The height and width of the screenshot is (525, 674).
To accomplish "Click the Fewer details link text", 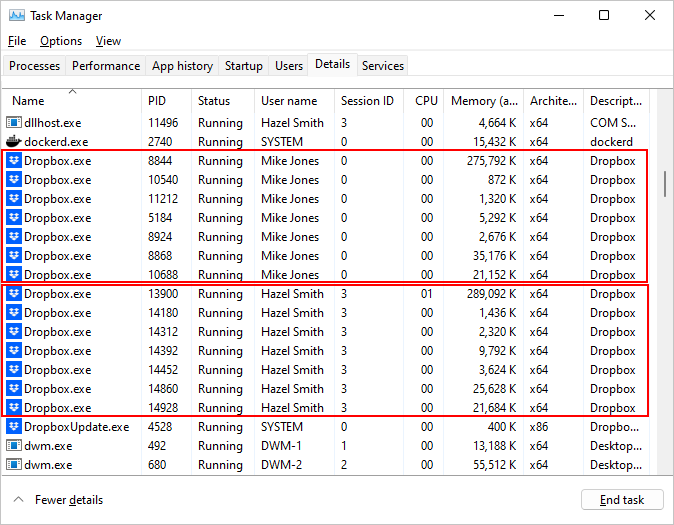I will tap(69, 500).
